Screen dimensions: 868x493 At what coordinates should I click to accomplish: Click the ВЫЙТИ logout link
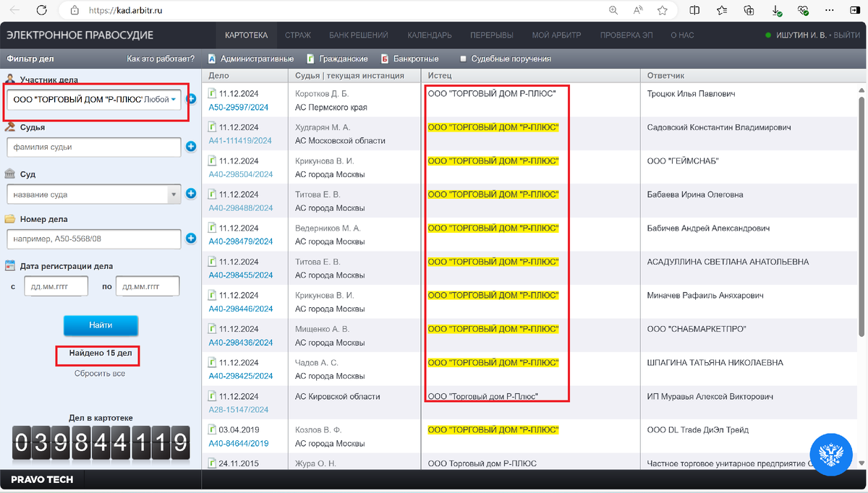point(848,35)
